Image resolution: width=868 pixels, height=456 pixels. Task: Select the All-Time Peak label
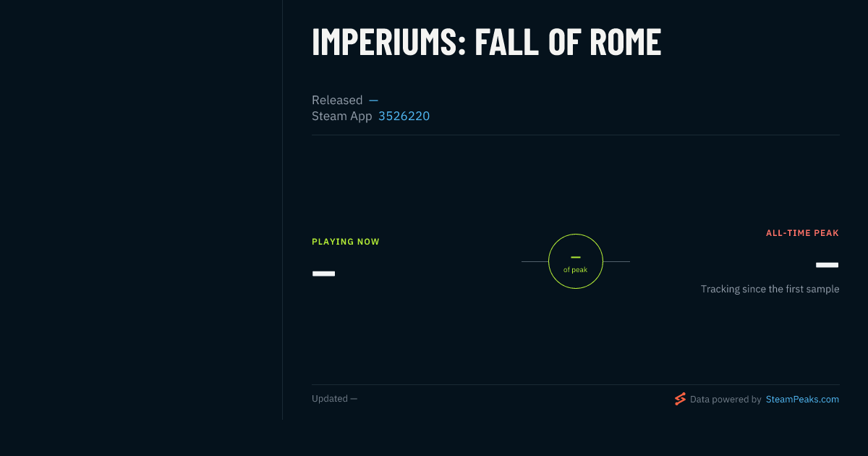coord(803,233)
